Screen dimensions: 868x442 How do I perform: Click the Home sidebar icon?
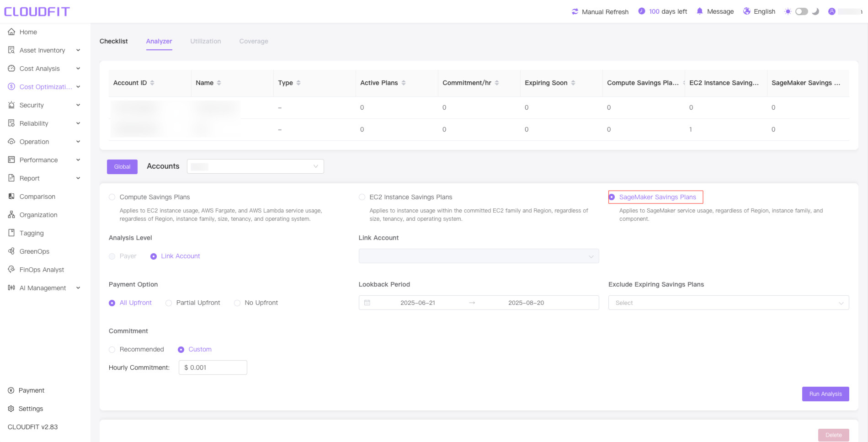pos(11,32)
